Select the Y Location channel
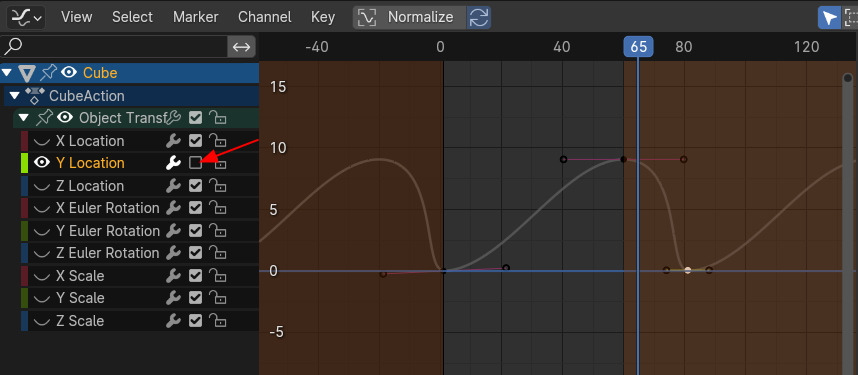Screen dimensions: 858x375 pos(90,163)
